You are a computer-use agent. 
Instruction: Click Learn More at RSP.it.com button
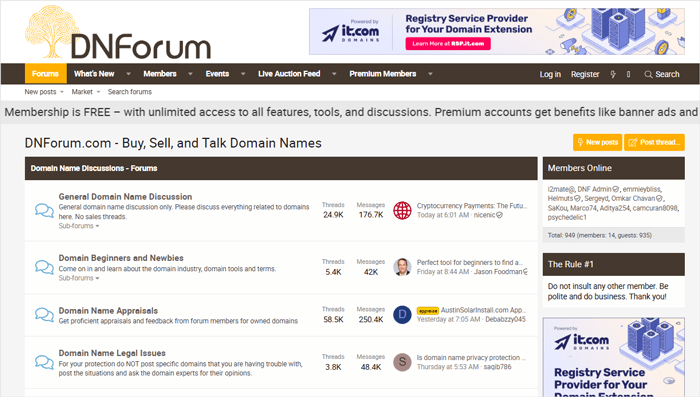(x=448, y=44)
